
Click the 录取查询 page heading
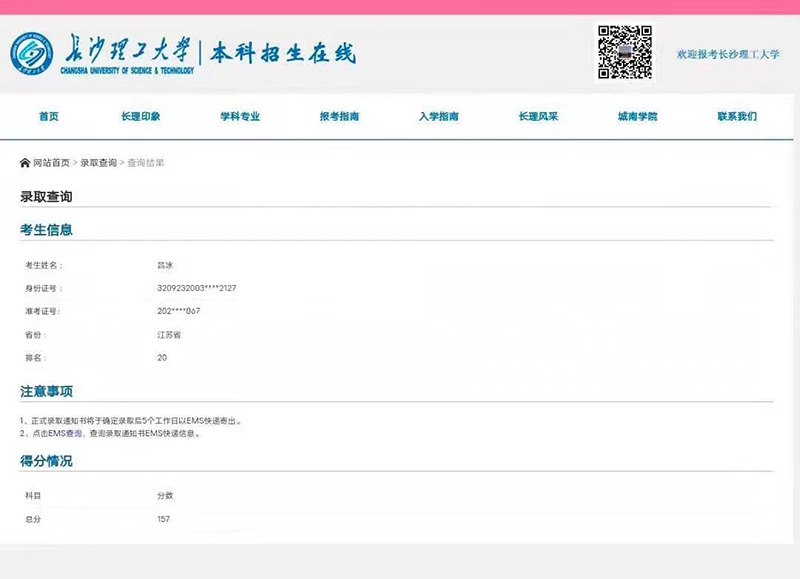(x=46, y=196)
